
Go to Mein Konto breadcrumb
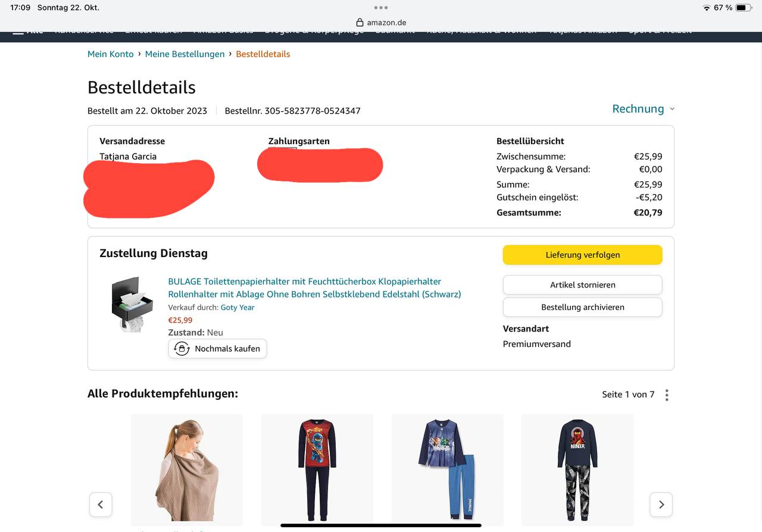[111, 54]
